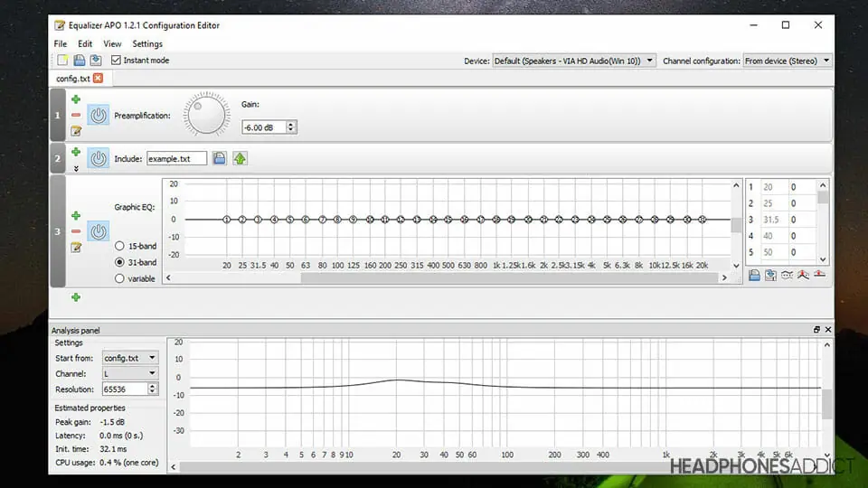868x488 pixels.
Task: Expand the Channel configuration dropdown
Action: coord(787,61)
